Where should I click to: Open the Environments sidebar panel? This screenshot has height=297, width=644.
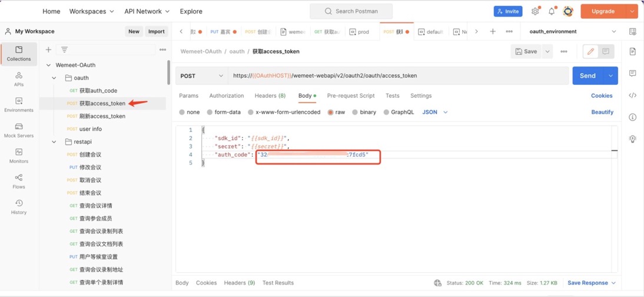point(19,105)
